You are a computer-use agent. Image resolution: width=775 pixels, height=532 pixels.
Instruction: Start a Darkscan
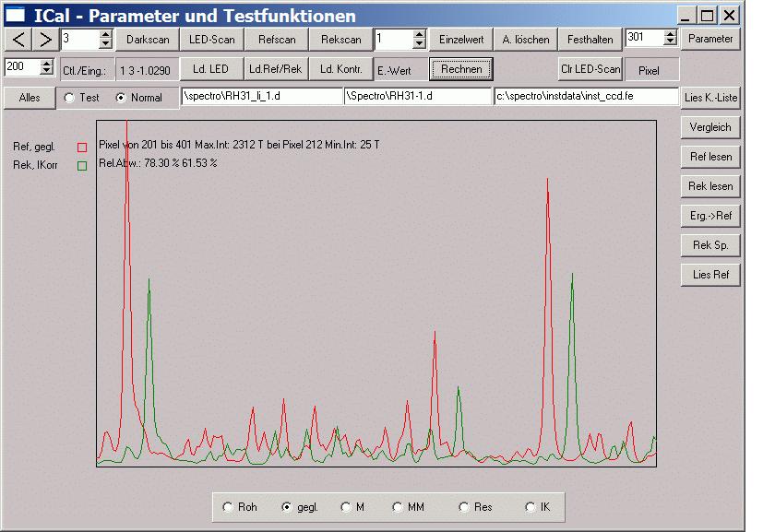click(148, 40)
